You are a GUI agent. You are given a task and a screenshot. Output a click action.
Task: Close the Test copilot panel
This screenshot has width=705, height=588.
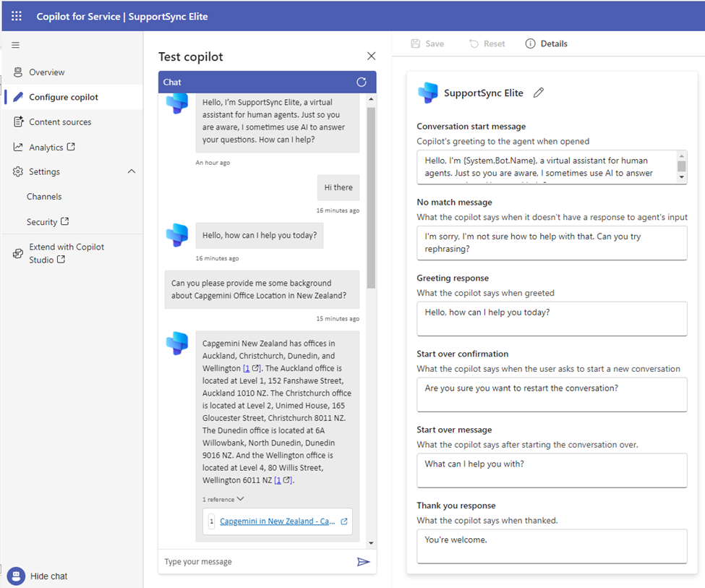coord(372,56)
